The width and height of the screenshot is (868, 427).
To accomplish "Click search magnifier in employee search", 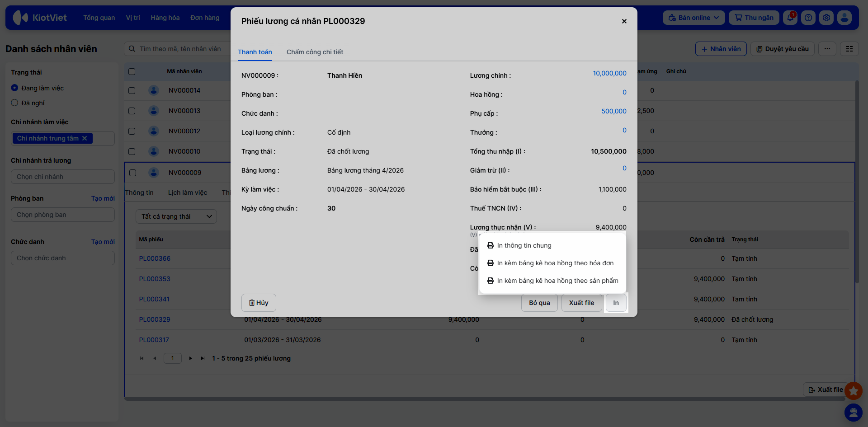I will pyautogui.click(x=132, y=49).
